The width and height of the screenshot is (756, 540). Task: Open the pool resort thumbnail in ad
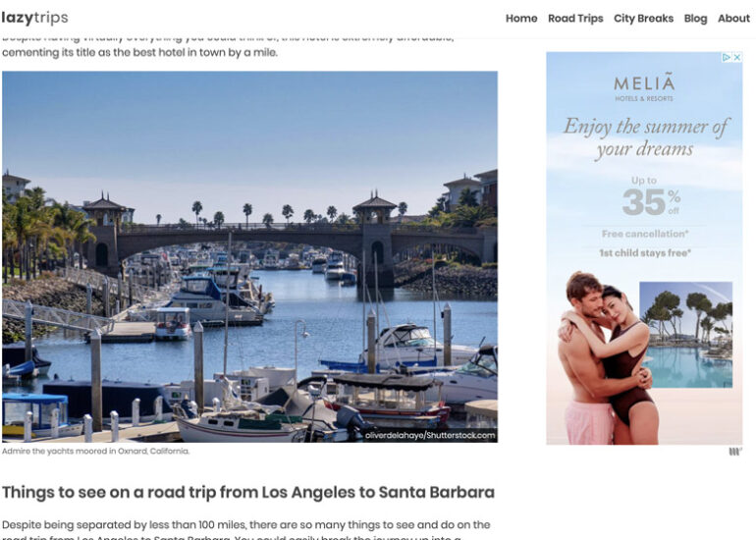[x=685, y=335]
